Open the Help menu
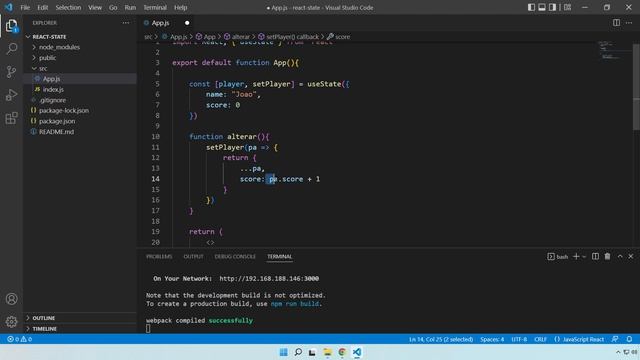This screenshot has height=360, width=640. point(180,7)
